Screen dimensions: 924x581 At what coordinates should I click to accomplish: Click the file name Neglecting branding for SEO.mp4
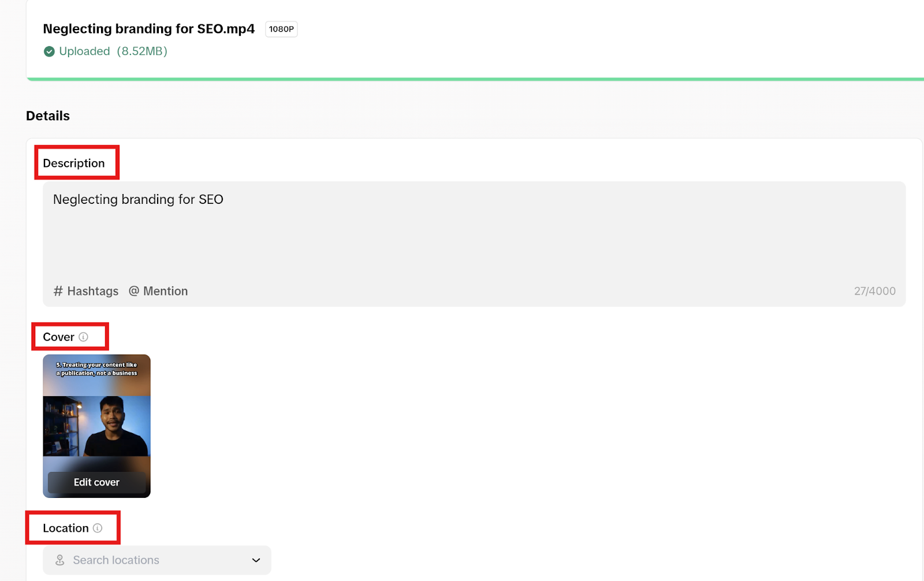(x=149, y=29)
